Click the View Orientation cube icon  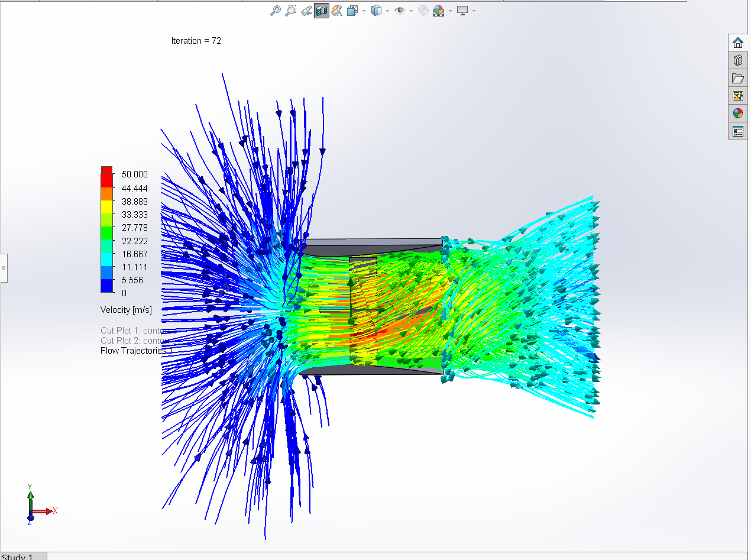(x=352, y=11)
